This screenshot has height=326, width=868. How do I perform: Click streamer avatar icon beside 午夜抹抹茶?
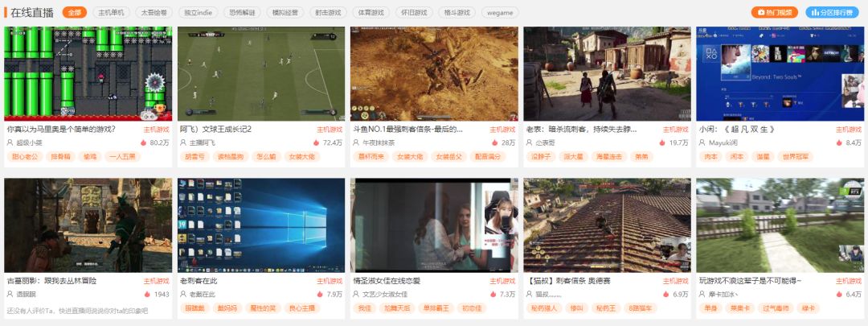pyautogui.click(x=357, y=142)
